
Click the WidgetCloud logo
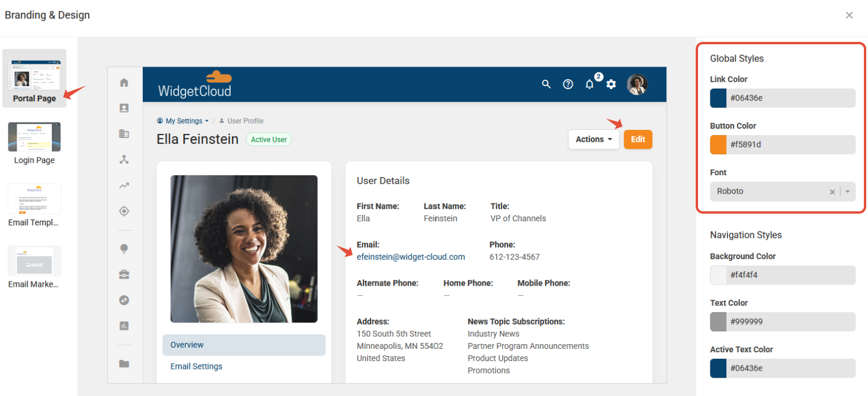pyautogui.click(x=195, y=84)
